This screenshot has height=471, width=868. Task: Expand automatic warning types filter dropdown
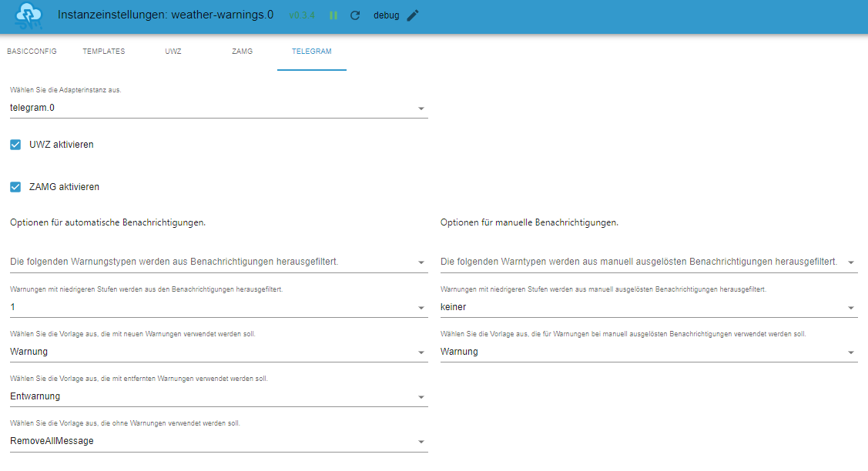(x=218, y=262)
